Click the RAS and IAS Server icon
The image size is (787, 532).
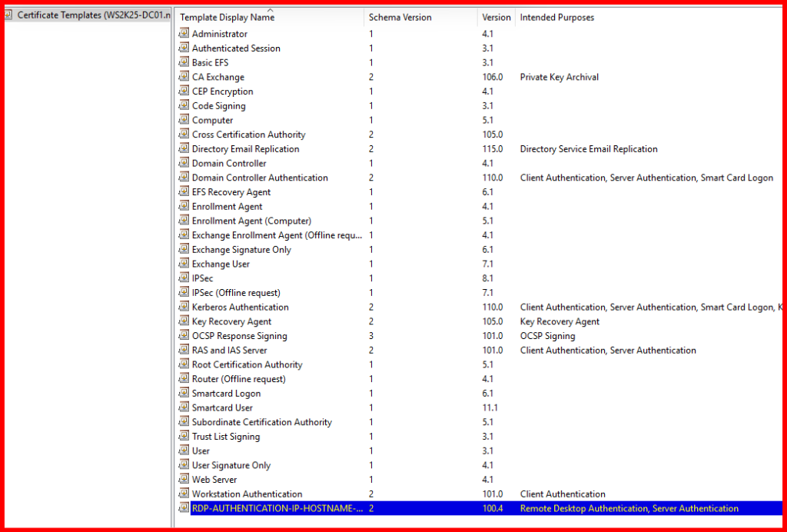[184, 351]
